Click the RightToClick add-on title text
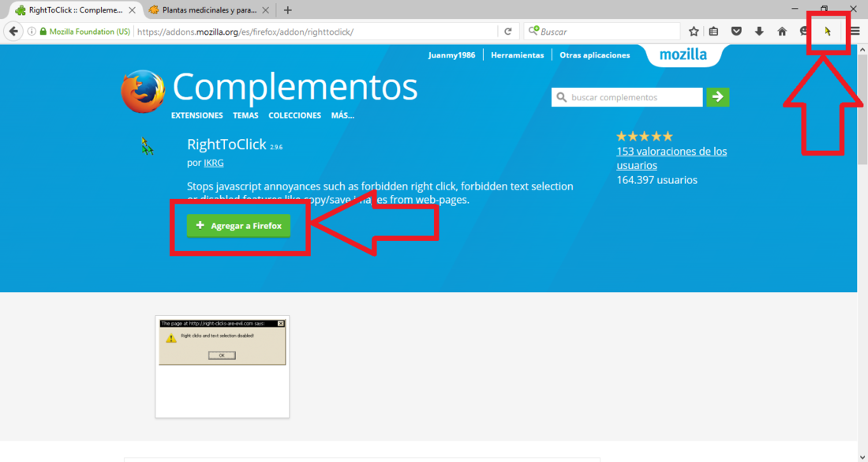Image resolution: width=868 pixels, height=462 pixels. tap(227, 145)
